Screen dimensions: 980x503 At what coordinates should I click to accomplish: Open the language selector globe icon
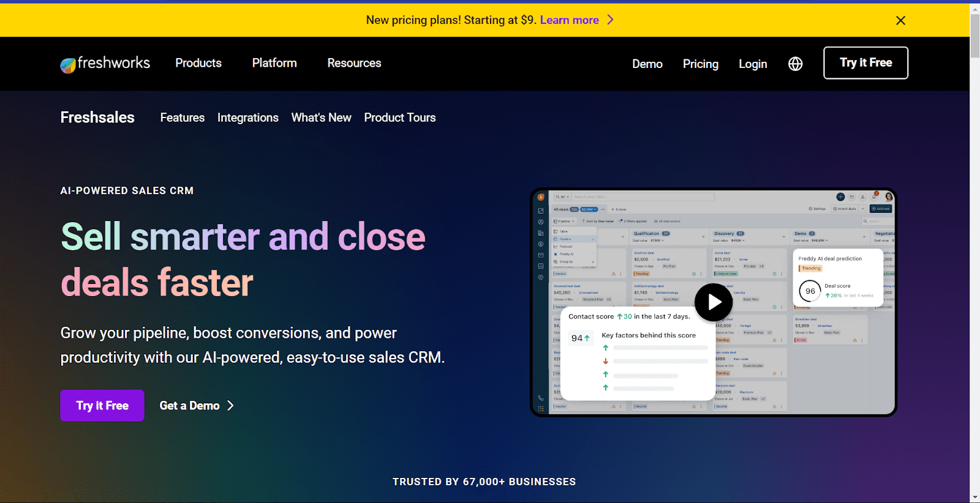tap(795, 64)
